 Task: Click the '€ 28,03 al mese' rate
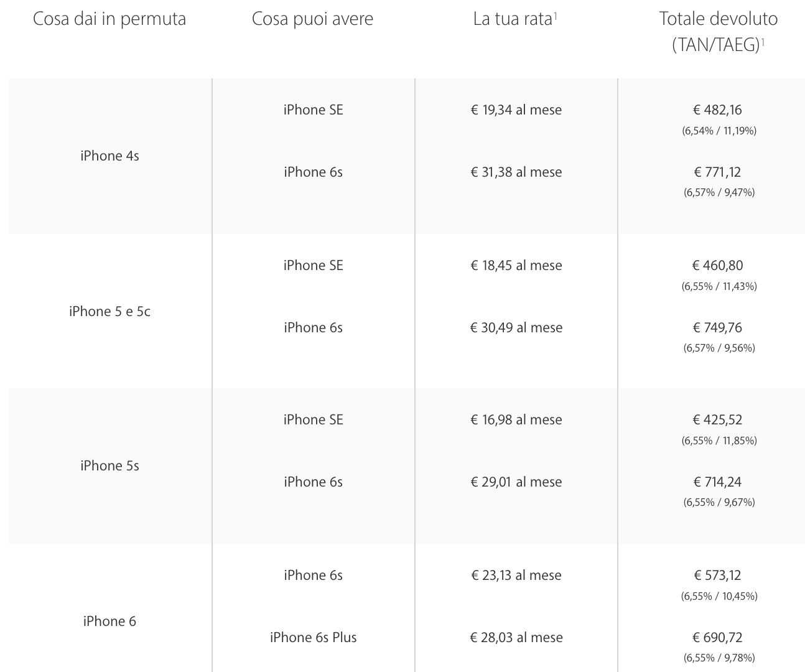[516, 637]
